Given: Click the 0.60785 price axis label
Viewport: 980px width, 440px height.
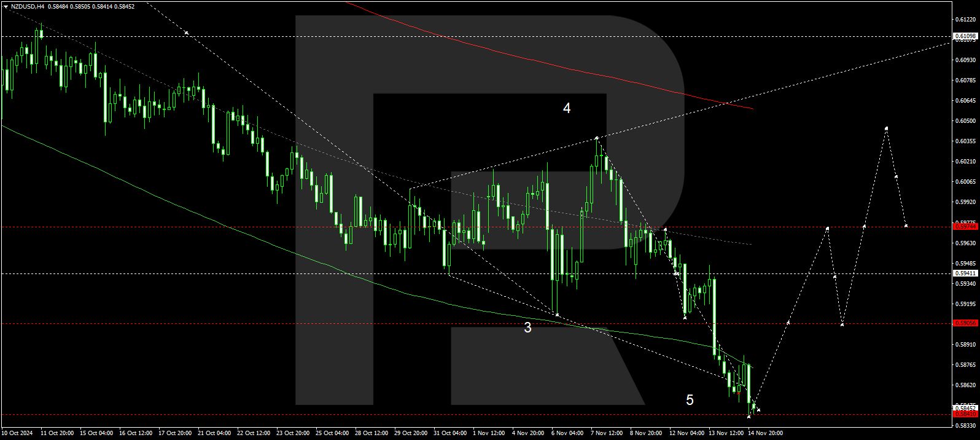Looking at the screenshot, I should pyautogui.click(x=966, y=80).
